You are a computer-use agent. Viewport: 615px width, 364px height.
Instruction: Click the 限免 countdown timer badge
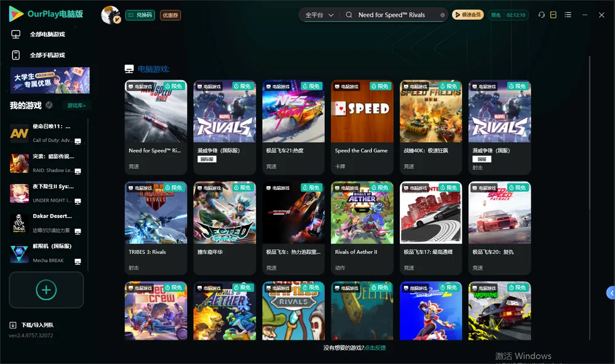coord(508,15)
